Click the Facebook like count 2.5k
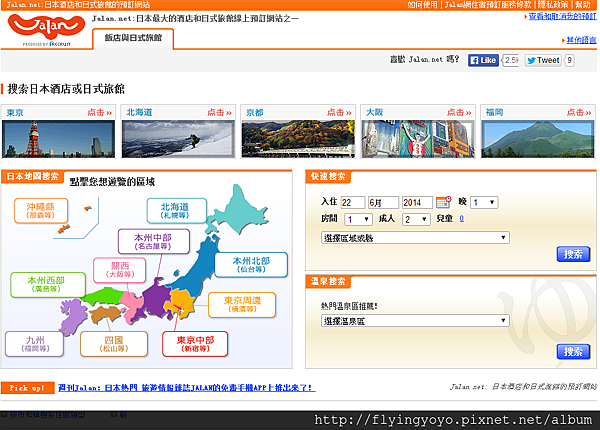Image resolution: width=600 pixels, height=430 pixels. click(510, 60)
